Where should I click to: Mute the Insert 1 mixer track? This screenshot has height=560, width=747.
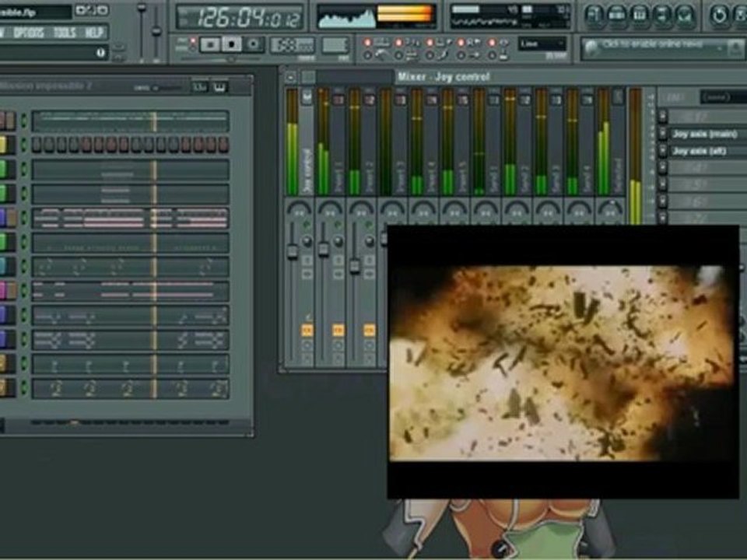click(338, 223)
